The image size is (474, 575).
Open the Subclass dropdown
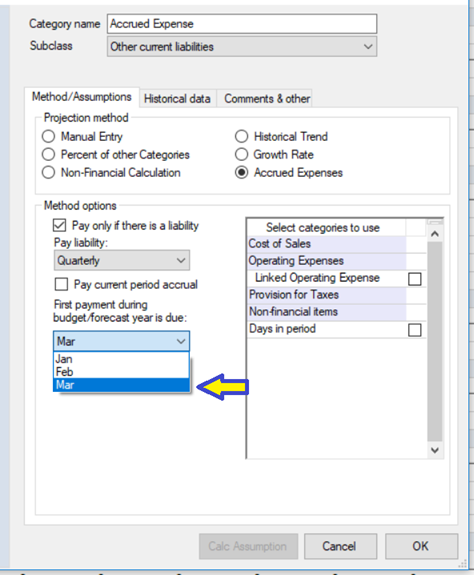(242, 47)
